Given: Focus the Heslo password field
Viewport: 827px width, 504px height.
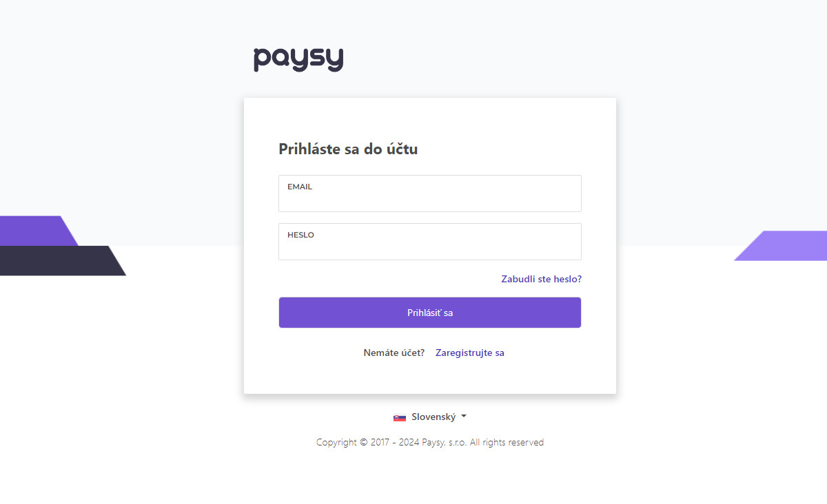Looking at the screenshot, I should click(430, 242).
